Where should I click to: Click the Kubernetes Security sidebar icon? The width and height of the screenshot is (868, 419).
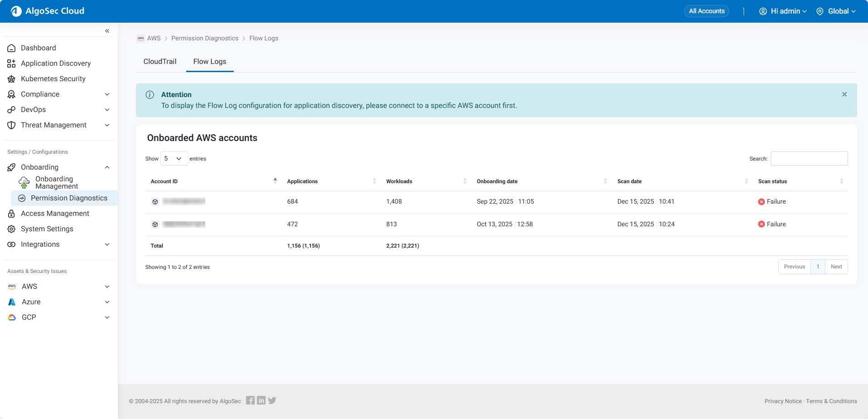11,79
